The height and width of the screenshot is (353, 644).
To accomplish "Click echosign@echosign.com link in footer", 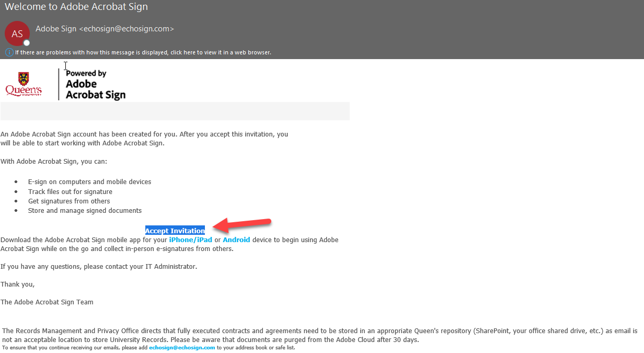I will 182,348.
